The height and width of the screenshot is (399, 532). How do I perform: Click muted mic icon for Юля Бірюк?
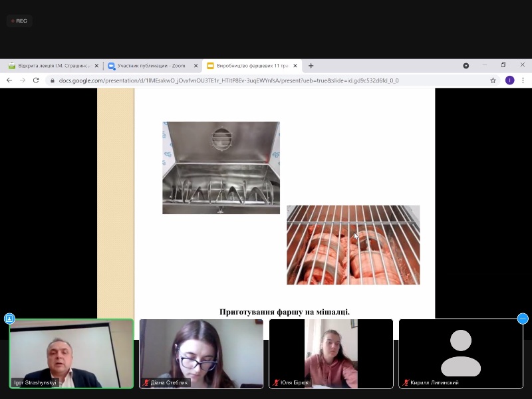coord(276,382)
